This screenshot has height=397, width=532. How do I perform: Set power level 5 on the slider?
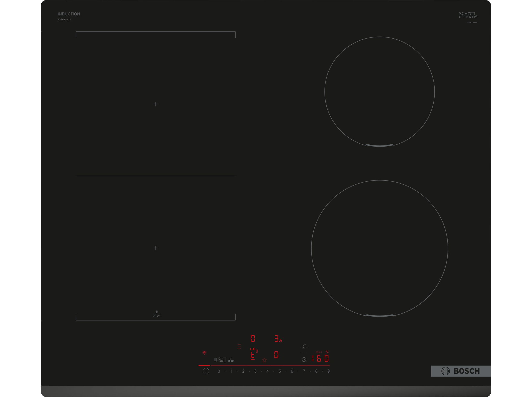click(x=280, y=371)
